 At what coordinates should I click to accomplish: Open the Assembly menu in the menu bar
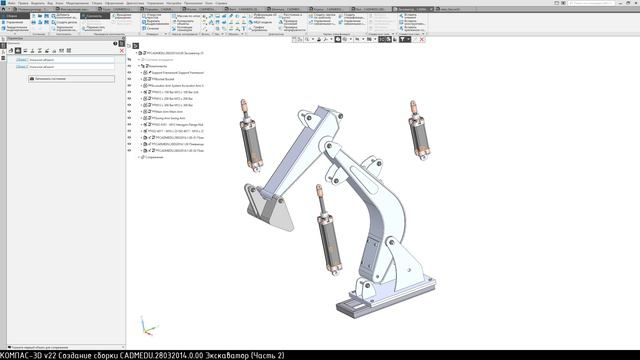pos(97,3)
